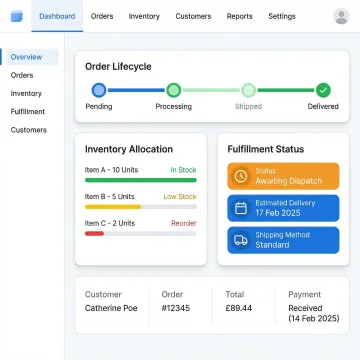Image resolution: width=360 pixels, height=360 pixels.
Task: Click the Reorder label
Action: 184,223
